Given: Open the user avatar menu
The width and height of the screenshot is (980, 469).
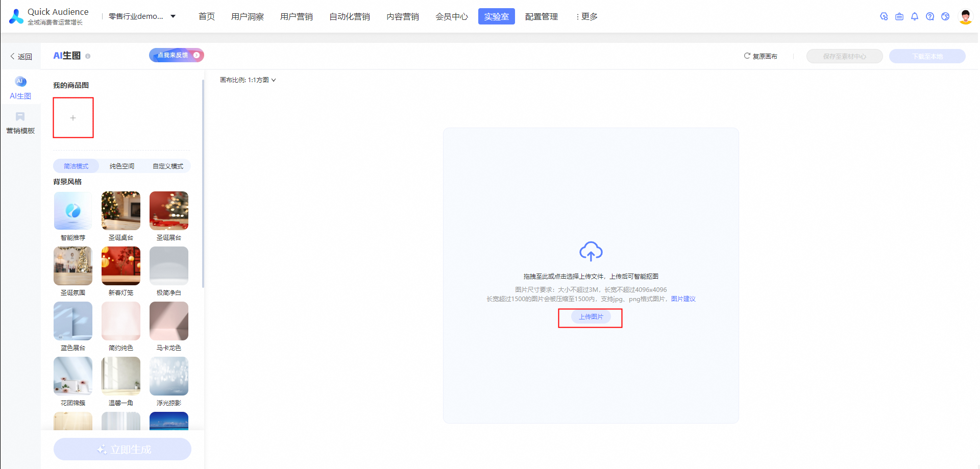Looking at the screenshot, I should point(965,16).
